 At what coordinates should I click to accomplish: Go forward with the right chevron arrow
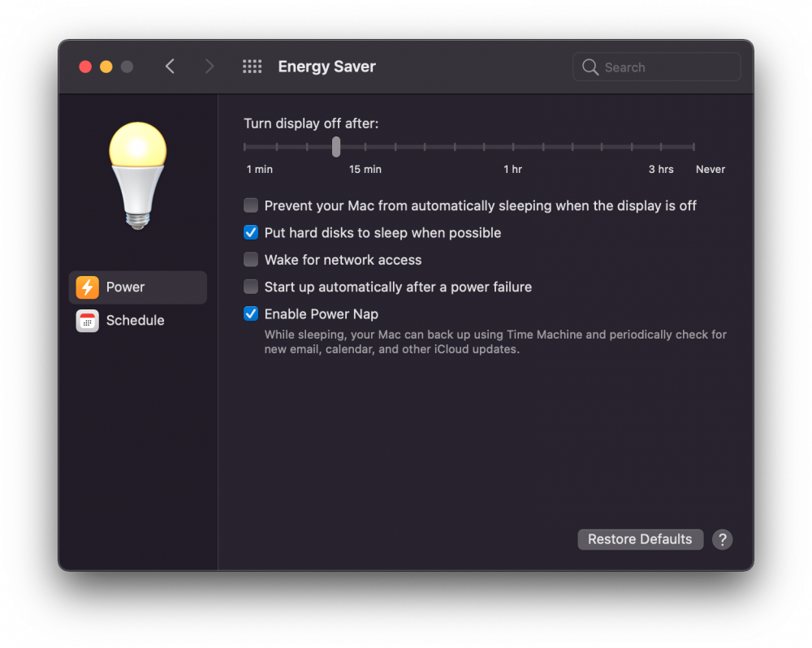point(209,67)
